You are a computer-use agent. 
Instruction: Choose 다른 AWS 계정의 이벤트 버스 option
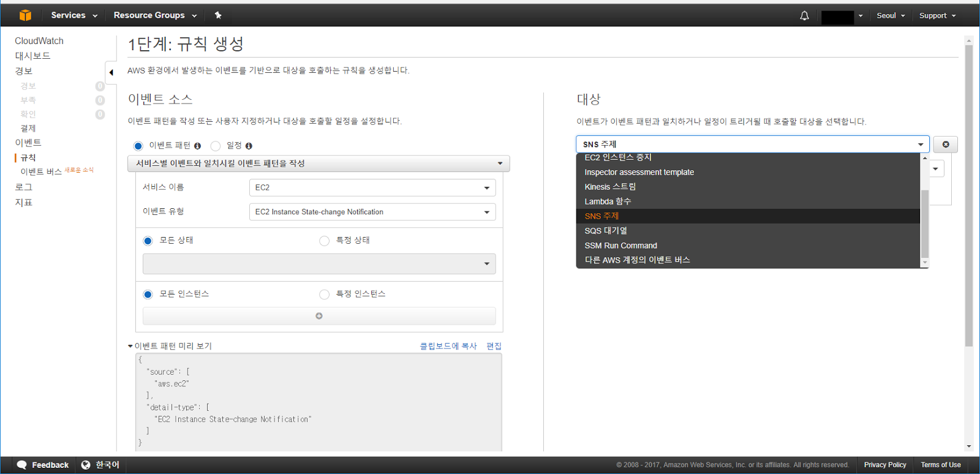pyautogui.click(x=748, y=260)
